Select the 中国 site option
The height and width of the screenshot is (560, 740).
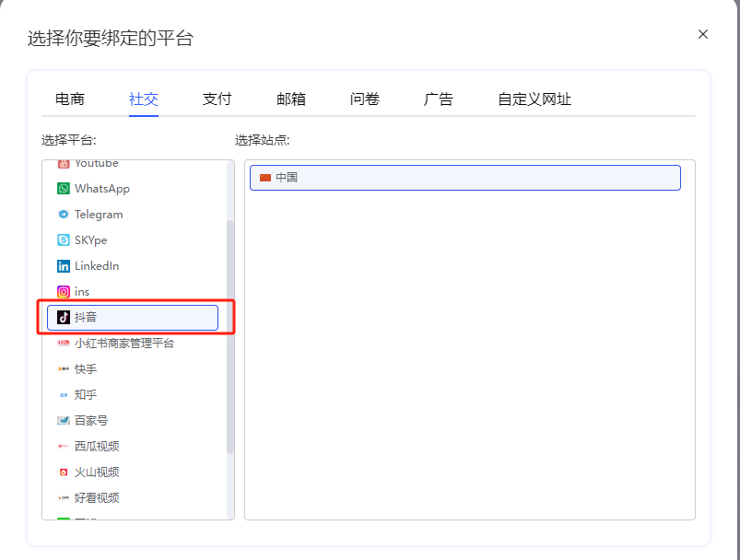[x=465, y=178]
